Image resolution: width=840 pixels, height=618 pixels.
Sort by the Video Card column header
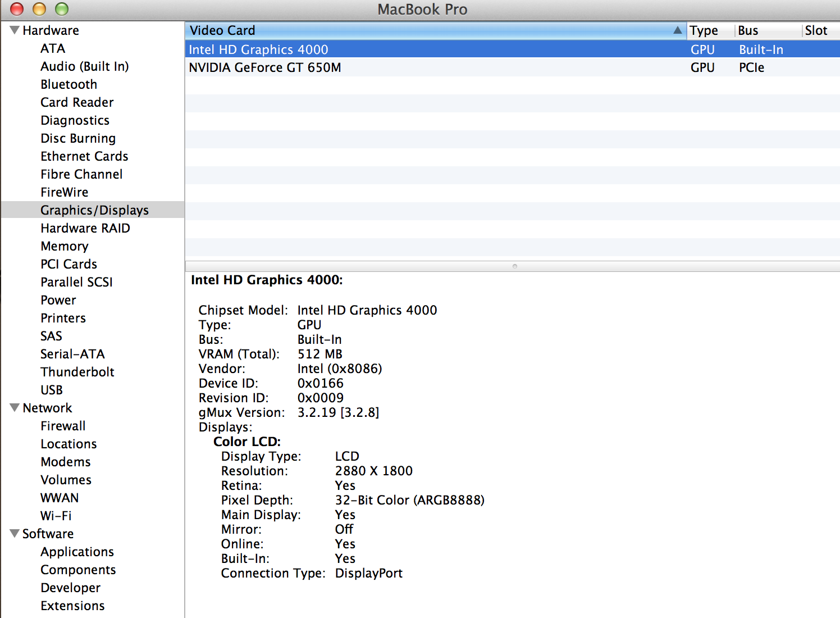[x=436, y=30]
